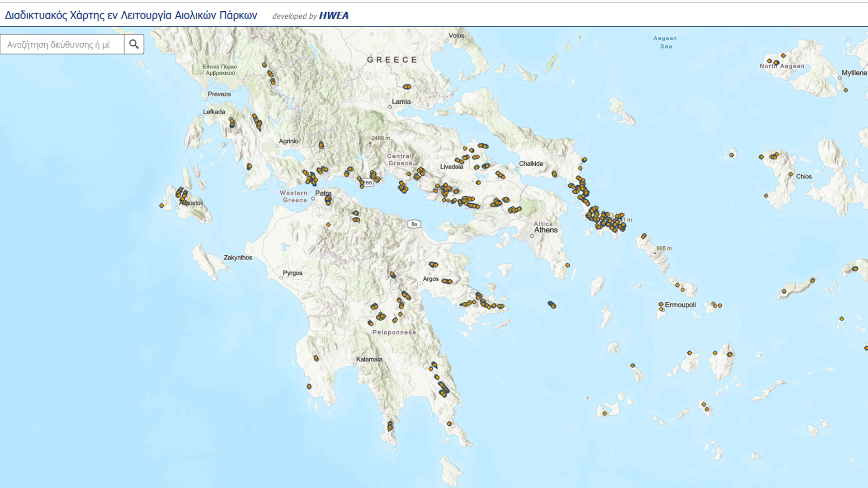This screenshot has width=868, height=488.
Task: Click marker on small island east of Peloponnese
Action: point(552,305)
